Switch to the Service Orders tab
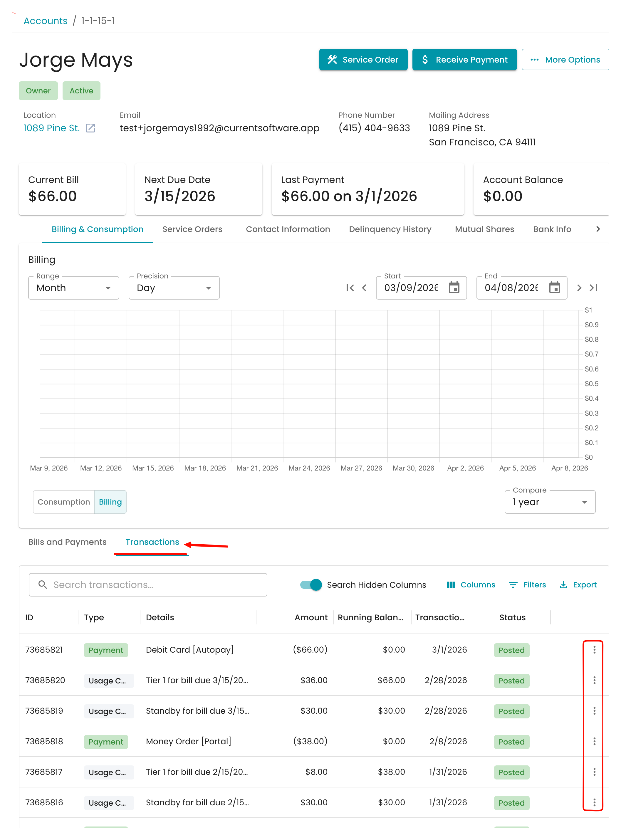The height and width of the screenshot is (840, 621). point(192,229)
